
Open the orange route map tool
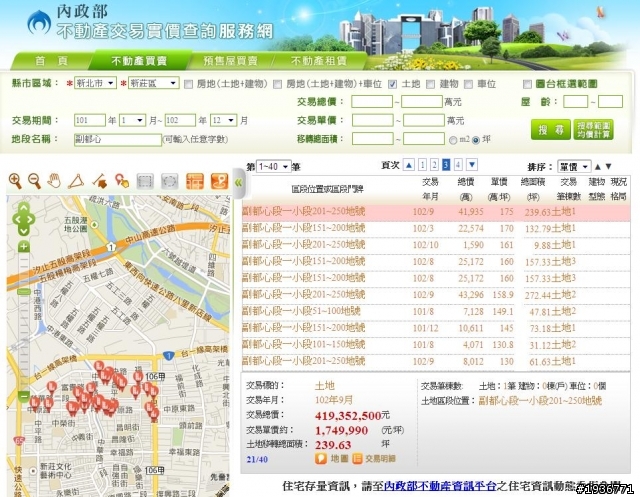220,181
